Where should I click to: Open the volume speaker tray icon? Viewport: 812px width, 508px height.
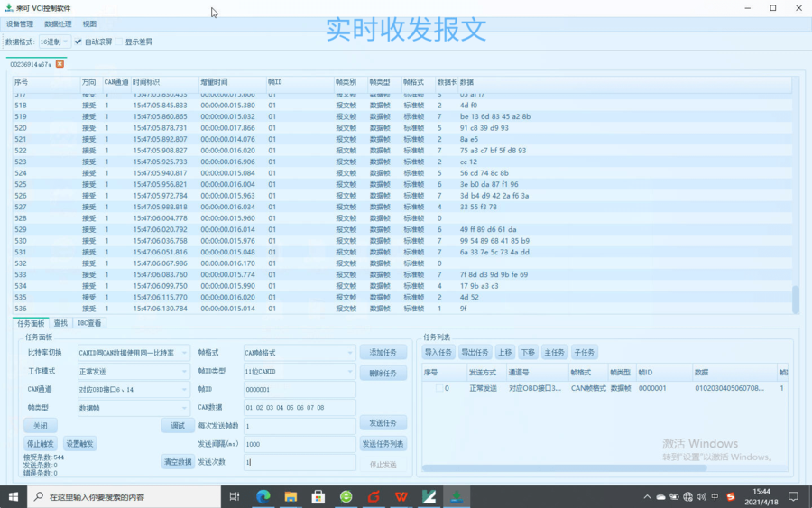click(x=701, y=496)
